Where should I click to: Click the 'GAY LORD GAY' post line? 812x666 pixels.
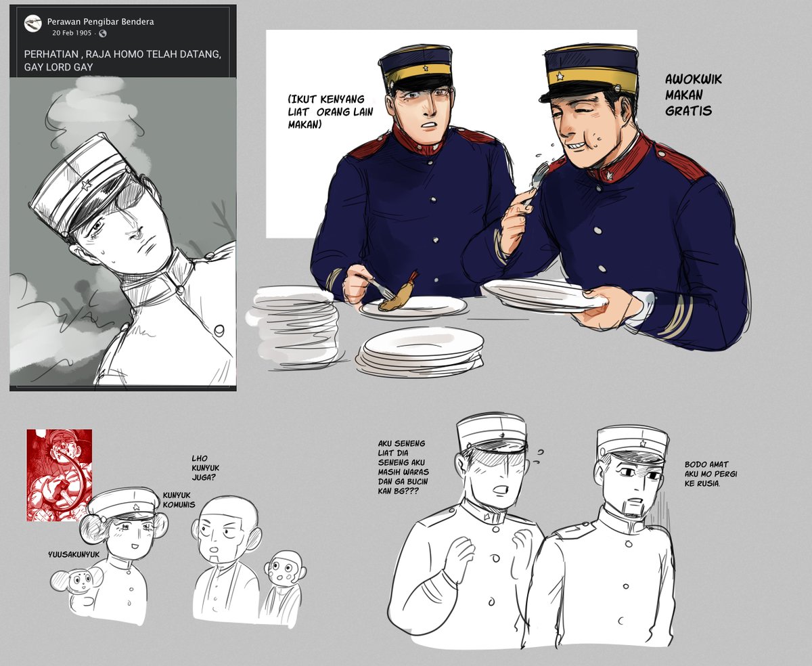click(x=58, y=67)
